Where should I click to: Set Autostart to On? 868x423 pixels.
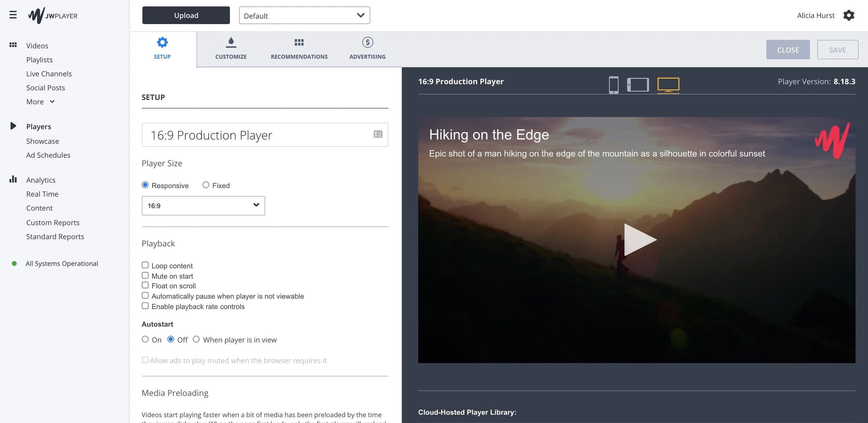pos(145,339)
